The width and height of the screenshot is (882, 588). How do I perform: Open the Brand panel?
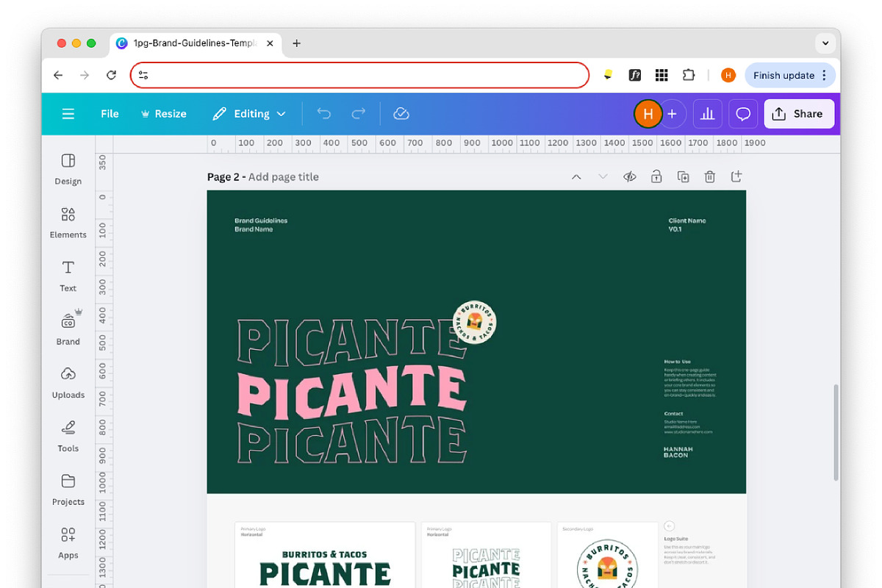[x=68, y=329]
